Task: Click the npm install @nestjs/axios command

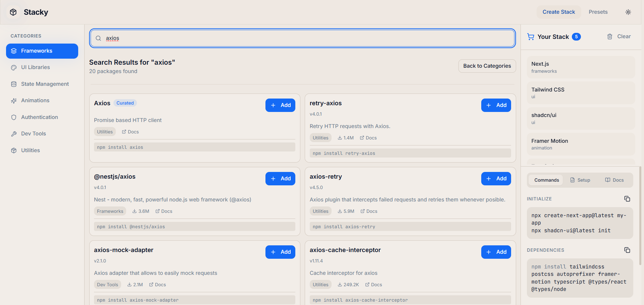Action: click(x=195, y=227)
